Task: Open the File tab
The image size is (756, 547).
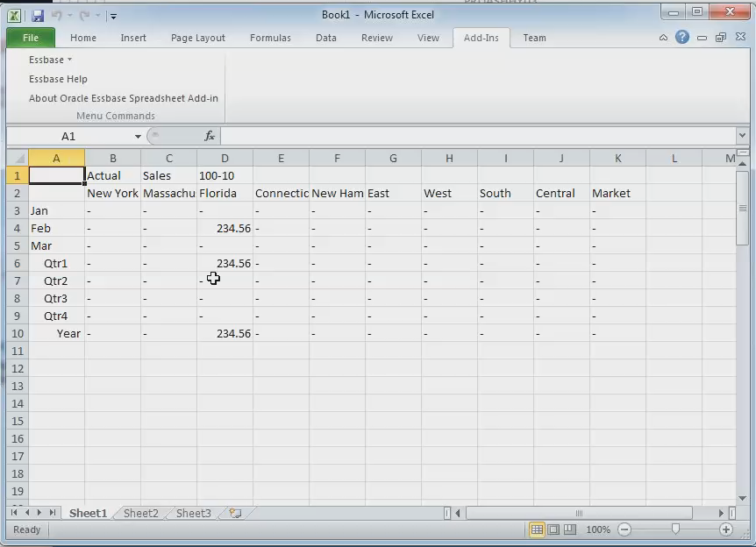Action: [x=31, y=38]
